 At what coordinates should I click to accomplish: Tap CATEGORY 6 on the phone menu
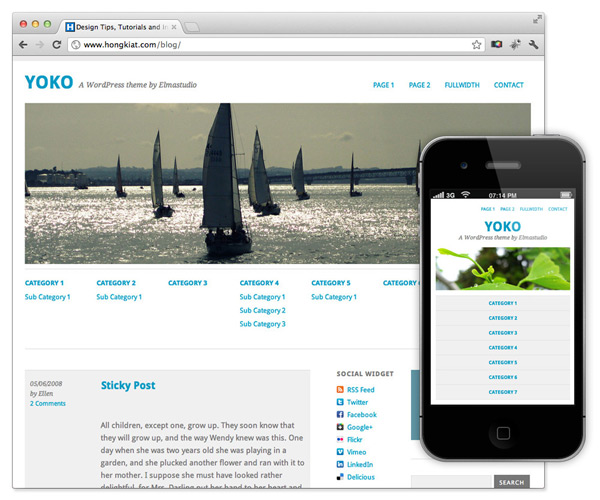click(503, 377)
